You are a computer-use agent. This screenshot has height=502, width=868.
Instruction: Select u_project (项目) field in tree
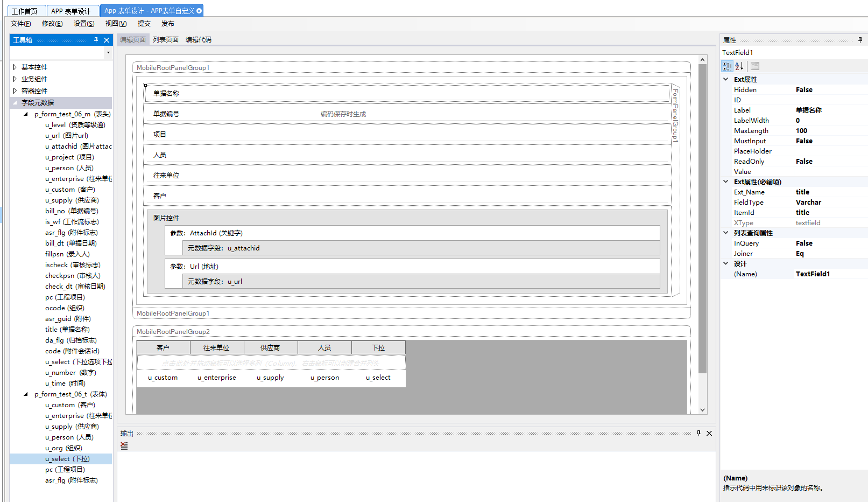pos(69,157)
